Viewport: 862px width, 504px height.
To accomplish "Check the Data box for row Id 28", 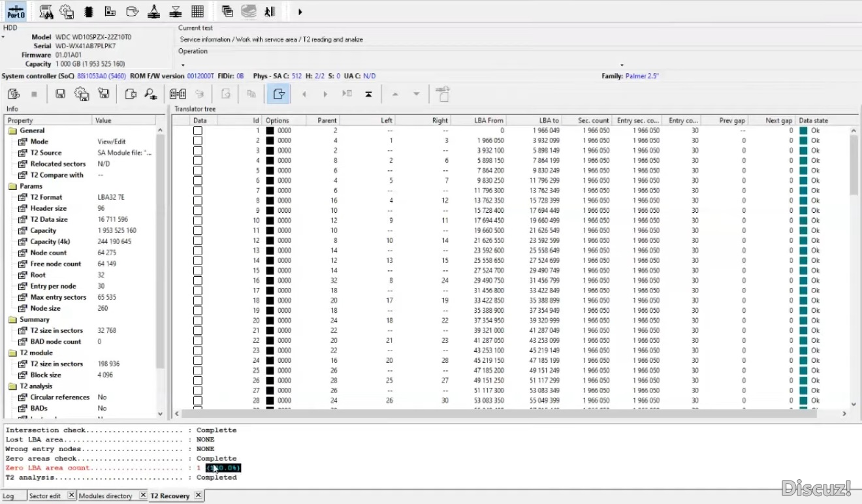I will [198, 400].
